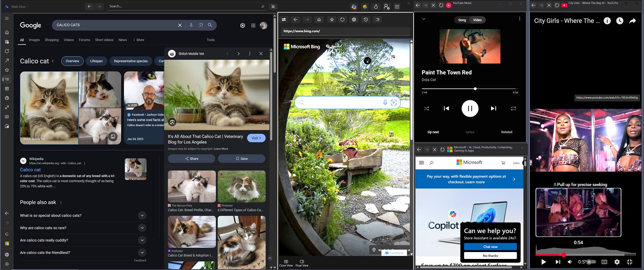The height and width of the screenshot is (270, 644).
Task: Open the three-dot menu on Shiloh Mobile Vet popup
Action: click(249, 53)
